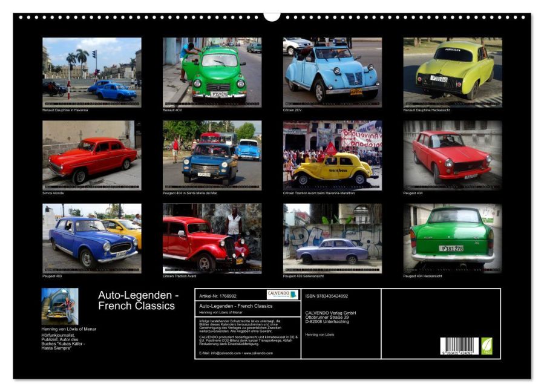Select the green Peugeot 404 Heckansicht photo
Screen dimensions: 544x392
point(453,238)
